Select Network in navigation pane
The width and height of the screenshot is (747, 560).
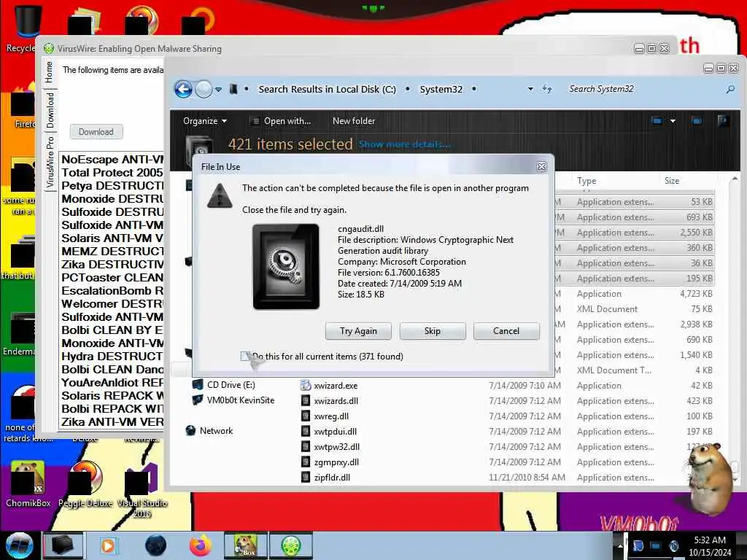(x=209, y=430)
